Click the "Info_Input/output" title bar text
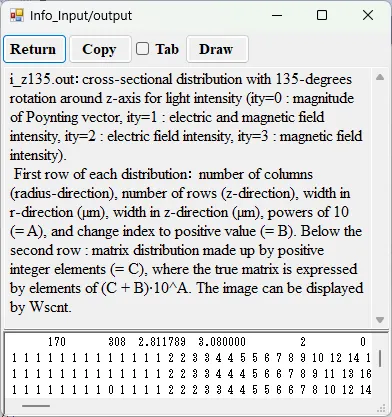The width and height of the screenshot is (392, 417). 81,16
